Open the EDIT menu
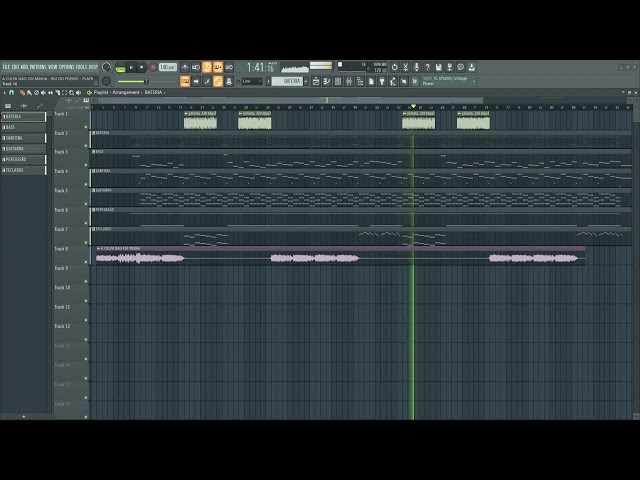 (16, 67)
